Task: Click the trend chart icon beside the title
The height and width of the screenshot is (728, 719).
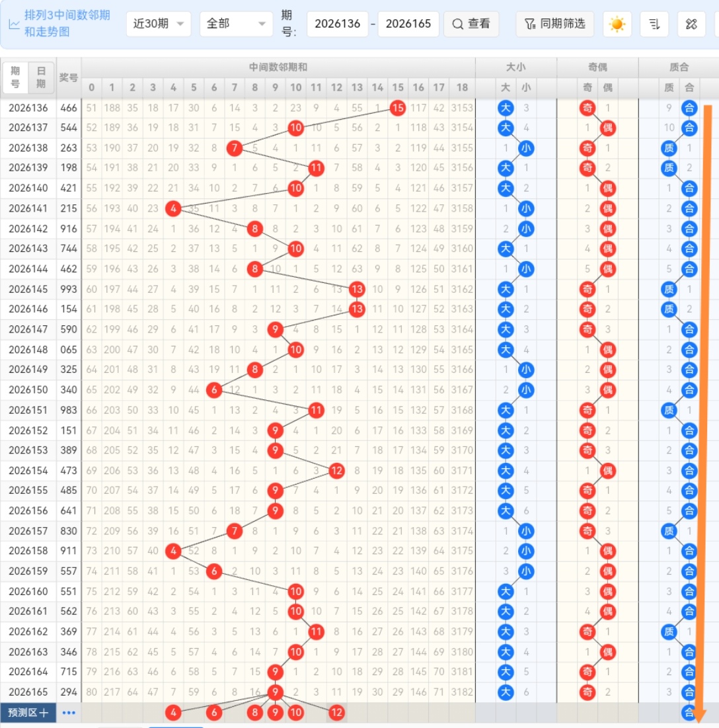Action: pos(14,24)
